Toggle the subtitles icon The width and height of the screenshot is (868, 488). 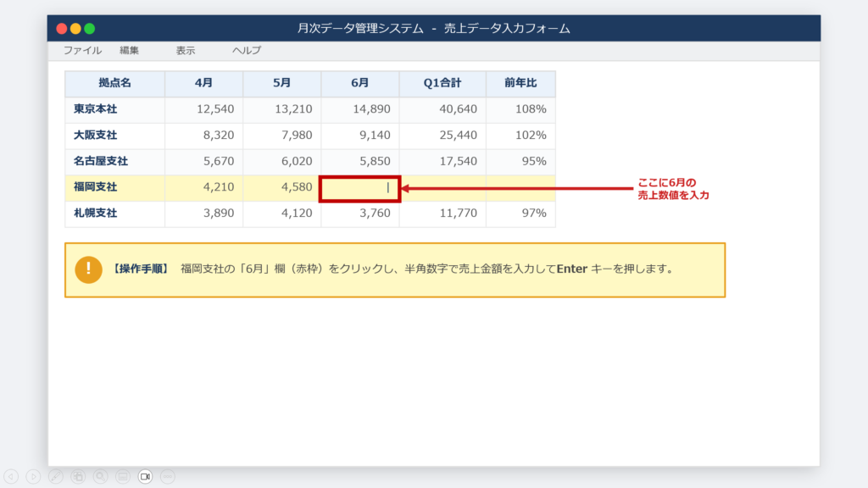pos(123,477)
